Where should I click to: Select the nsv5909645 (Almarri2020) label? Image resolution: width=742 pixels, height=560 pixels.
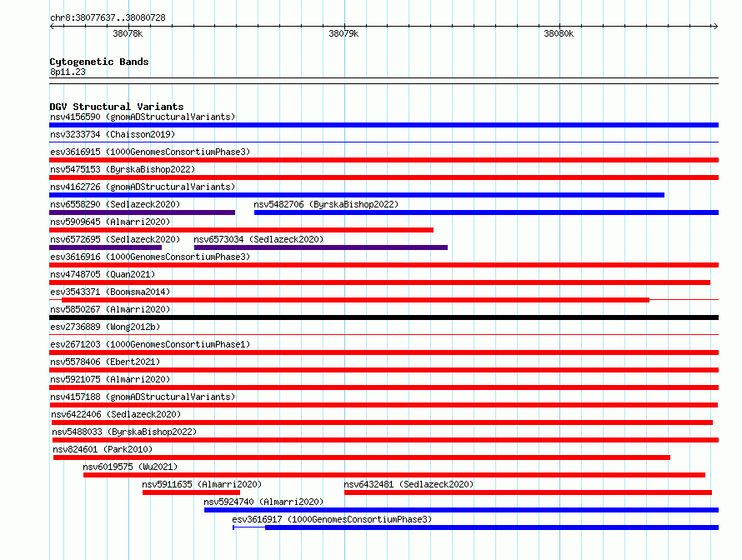coord(110,222)
